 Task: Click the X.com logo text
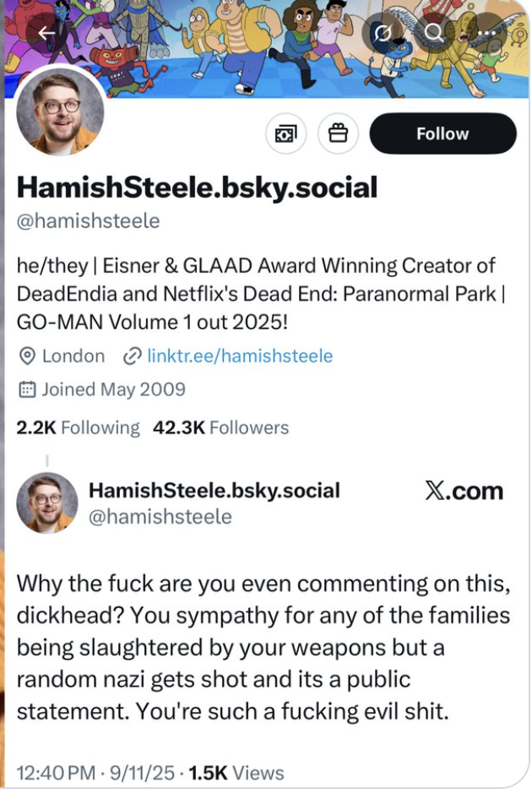click(x=463, y=491)
